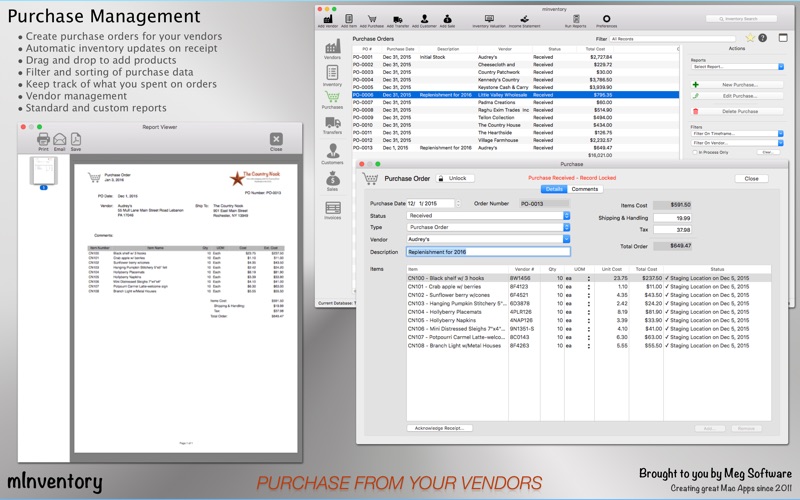Select the Details tab
The width and height of the screenshot is (800, 500).
553,189
